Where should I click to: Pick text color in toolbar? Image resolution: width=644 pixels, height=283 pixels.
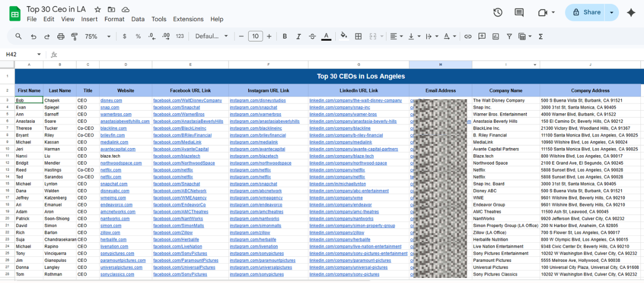(326, 36)
